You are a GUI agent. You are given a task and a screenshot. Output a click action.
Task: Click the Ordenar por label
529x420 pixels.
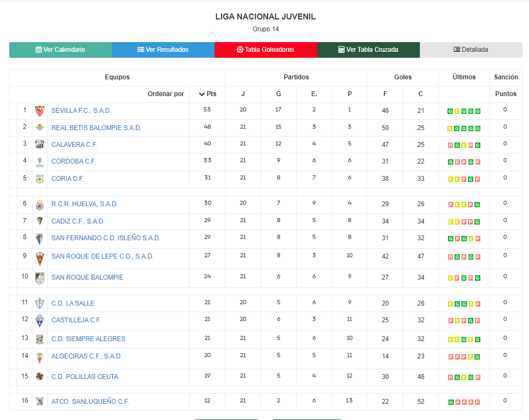coord(166,94)
